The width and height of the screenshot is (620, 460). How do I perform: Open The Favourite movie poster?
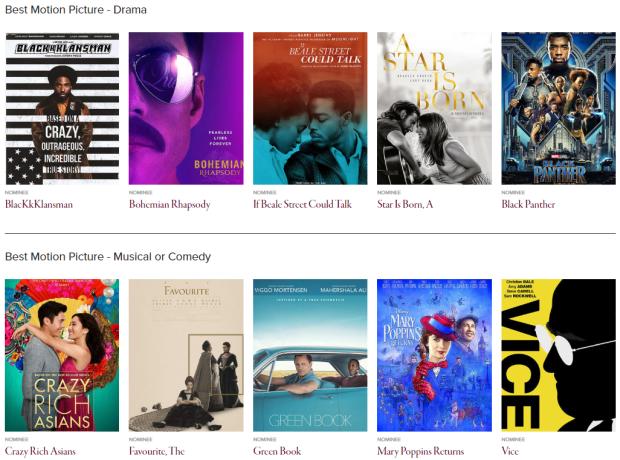tap(186, 355)
